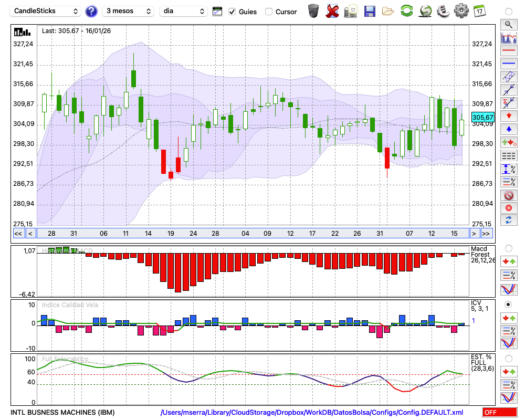Step forward with the '>' button
Image resolution: width=525 pixels, height=420 pixels.
click(x=474, y=234)
